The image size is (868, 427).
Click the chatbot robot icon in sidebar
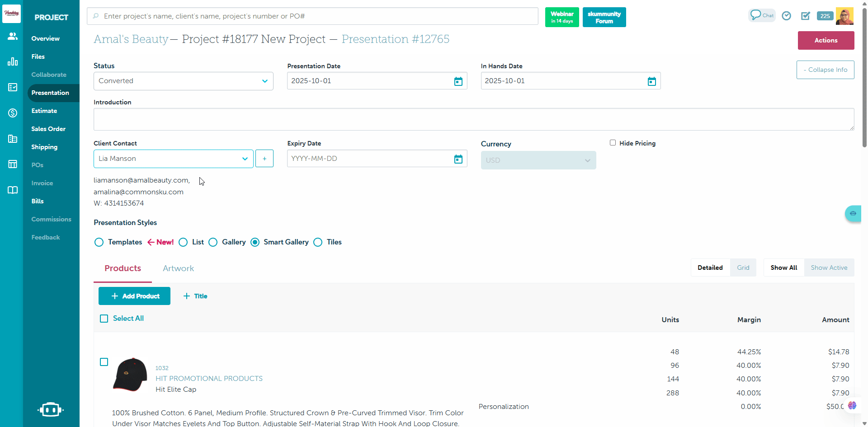click(51, 409)
